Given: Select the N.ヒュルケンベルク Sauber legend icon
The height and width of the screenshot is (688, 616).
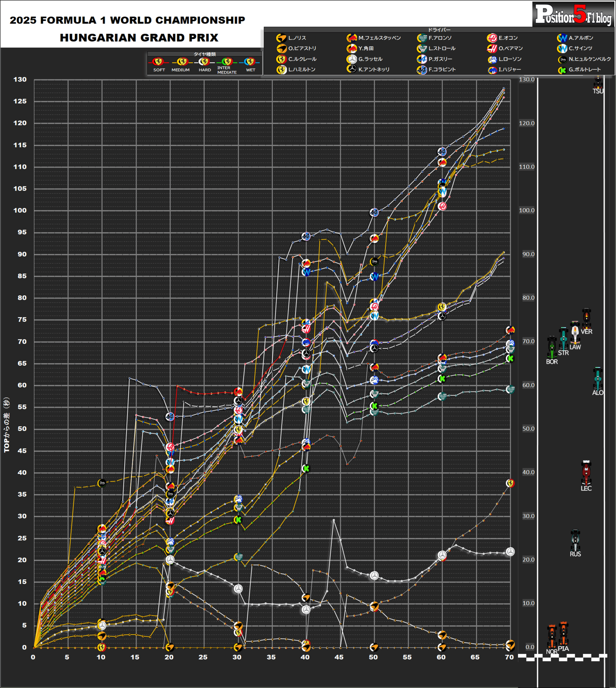Looking at the screenshot, I should click(563, 60).
